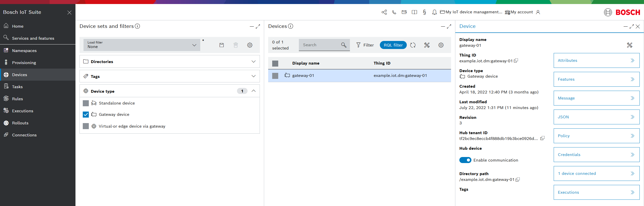Viewport: 644px width, 206px height.
Task: Open Services and features
Action: 38,38
